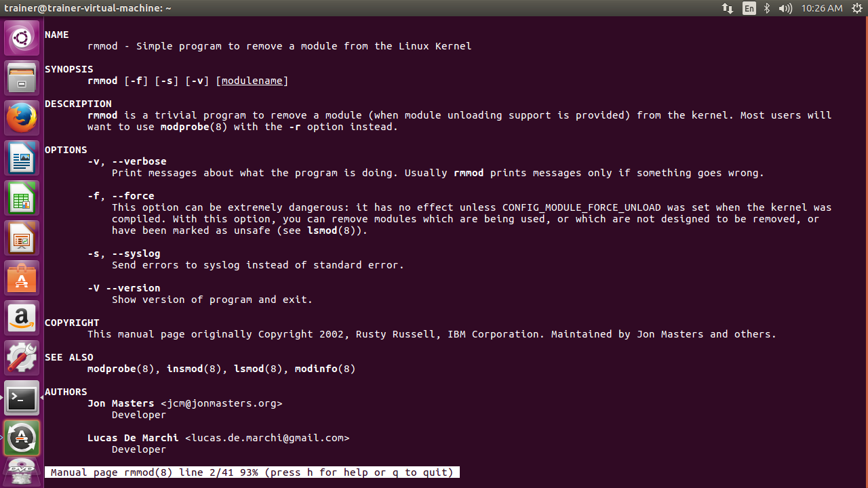Click "Send errors to syslog" line
Screen dimensions: 868x488
click(x=258, y=265)
